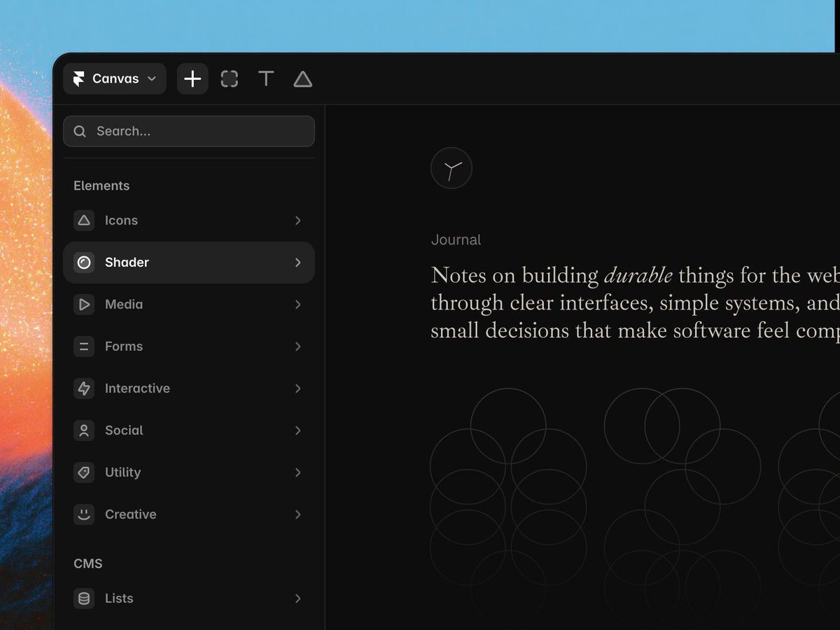
Task: Click the magnifier icon in search
Action: (x=80, y=132)
